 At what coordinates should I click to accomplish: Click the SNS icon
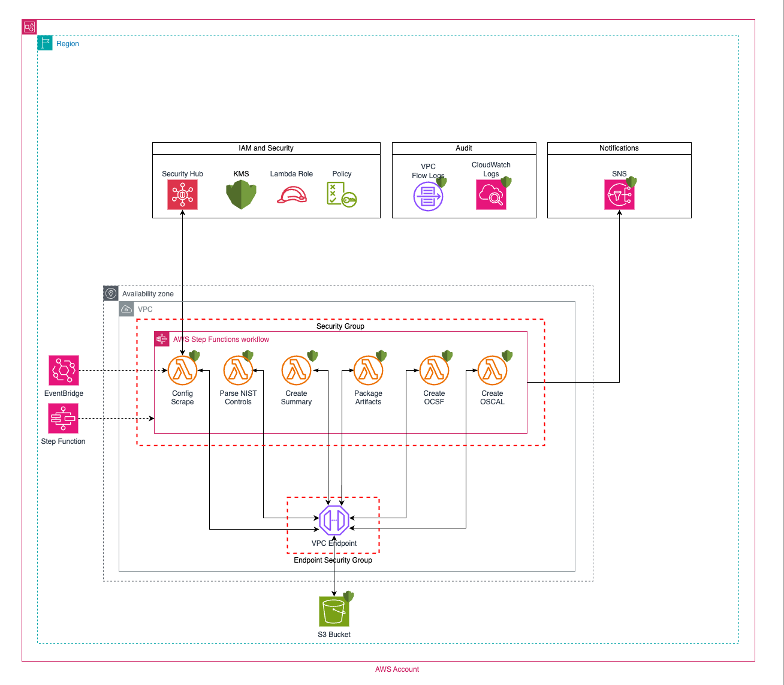[x=619, y=195]
